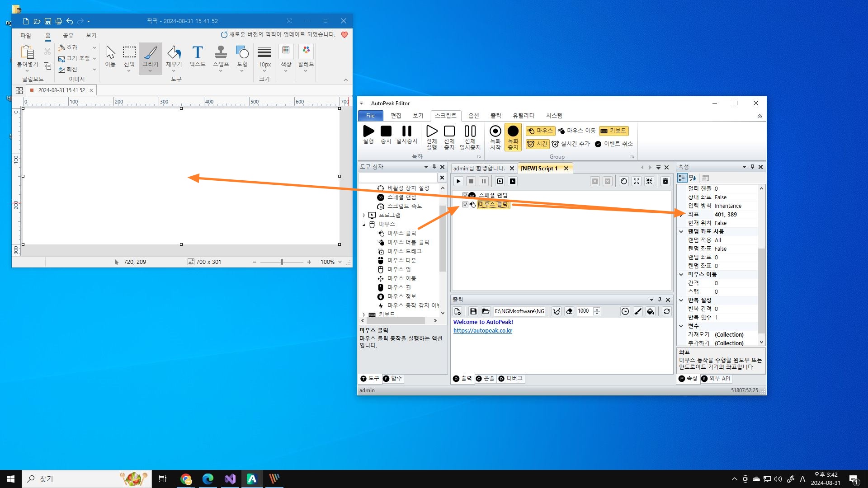
Task: Click the 이벤트 취소 button
Action: click(x=613, y=144)
